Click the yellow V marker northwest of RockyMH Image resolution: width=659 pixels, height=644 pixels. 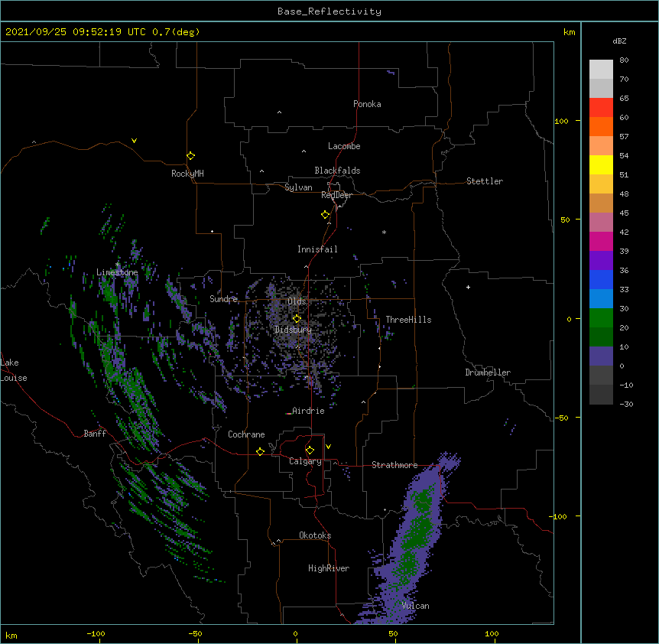pos(134,141)
